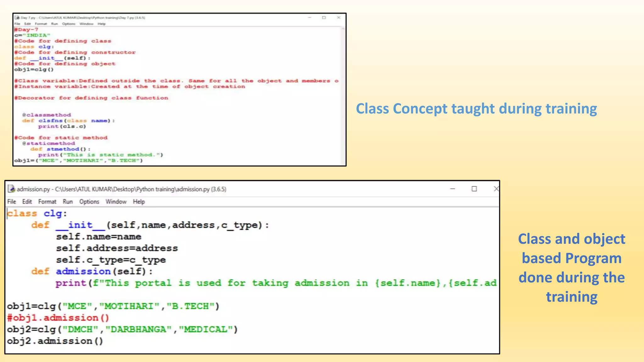
Task: Open Run menu in admission.py window
Action: (68, 202)
